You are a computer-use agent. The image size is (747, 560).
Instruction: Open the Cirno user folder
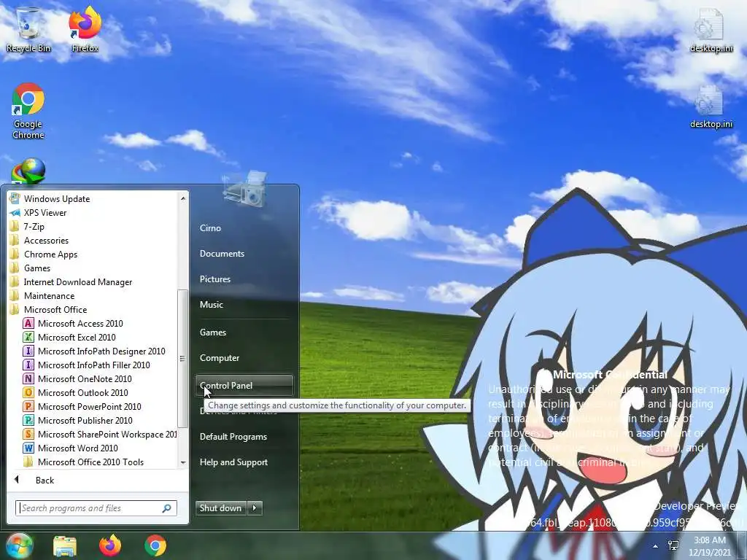point(210,228)
